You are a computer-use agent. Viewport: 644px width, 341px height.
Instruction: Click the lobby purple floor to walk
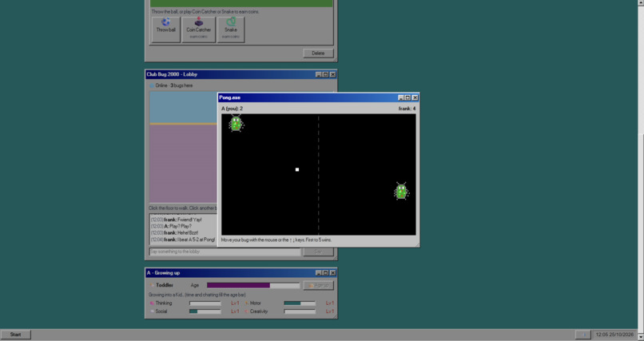(183, 165)
